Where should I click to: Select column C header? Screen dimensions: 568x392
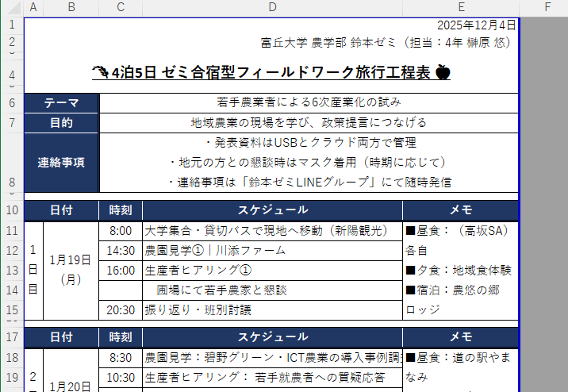[121, 7]
